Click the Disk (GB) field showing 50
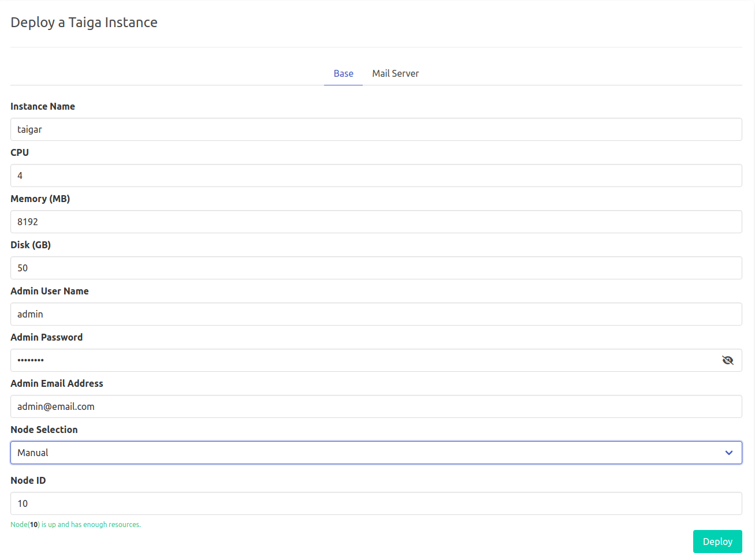The height and width of the screenshot is (560, 755). [375, 268]
